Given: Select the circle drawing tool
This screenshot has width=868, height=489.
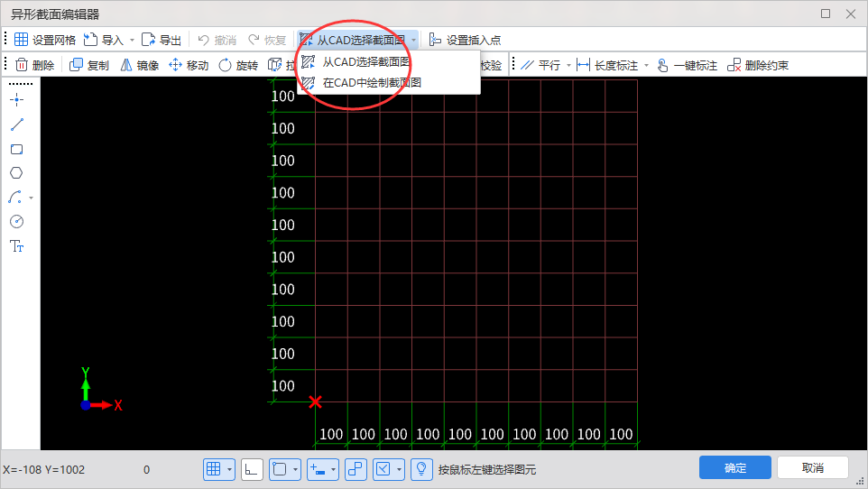Looking at the screenshot, I should [16, 222].
